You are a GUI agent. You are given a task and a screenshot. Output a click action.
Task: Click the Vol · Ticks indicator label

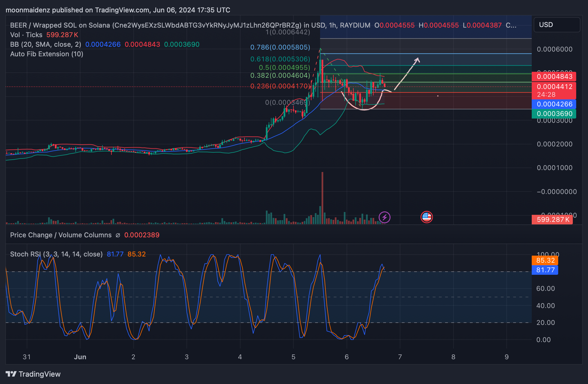pyautogui.click(x=26, y=35)
